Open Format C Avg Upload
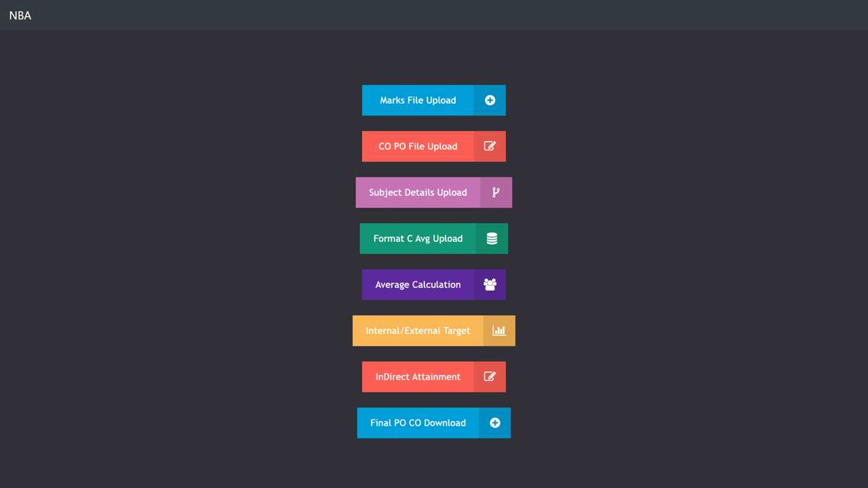 click(418, 239)
